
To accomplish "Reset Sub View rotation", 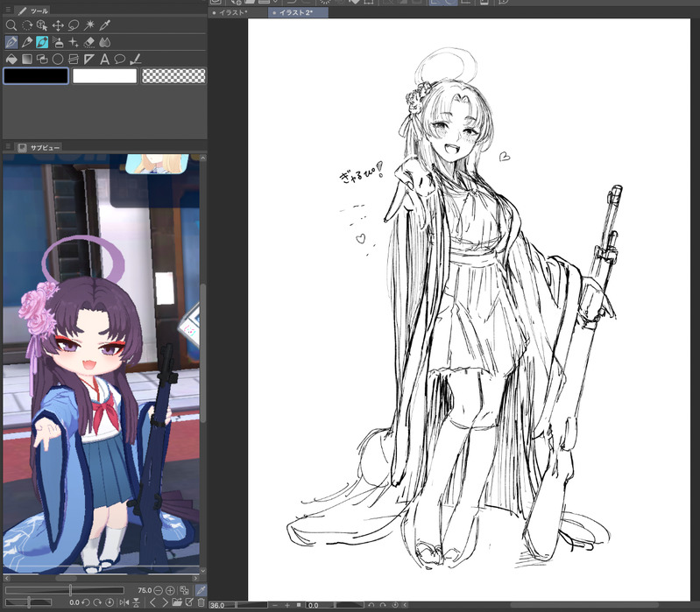I will tap(110, 602).
